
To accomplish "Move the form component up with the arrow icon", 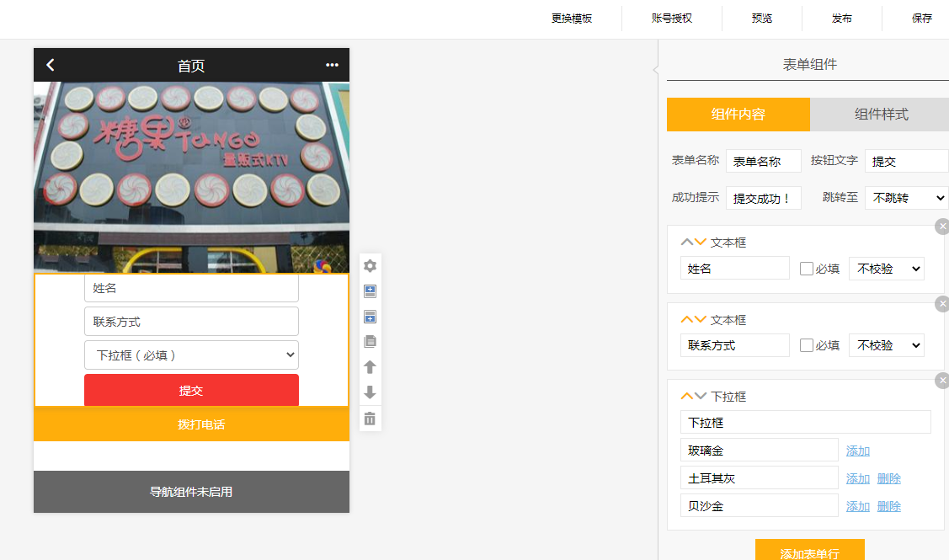I will [370, 367].
